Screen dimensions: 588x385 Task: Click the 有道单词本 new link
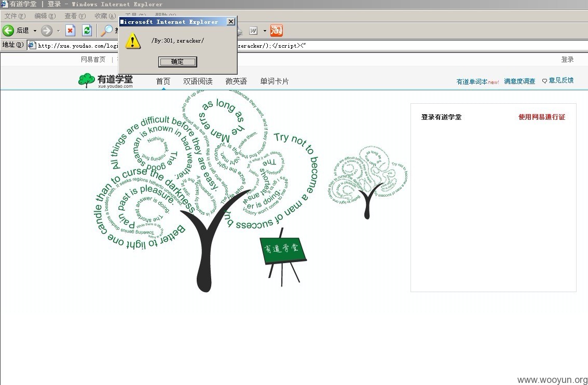pos(477,81)
